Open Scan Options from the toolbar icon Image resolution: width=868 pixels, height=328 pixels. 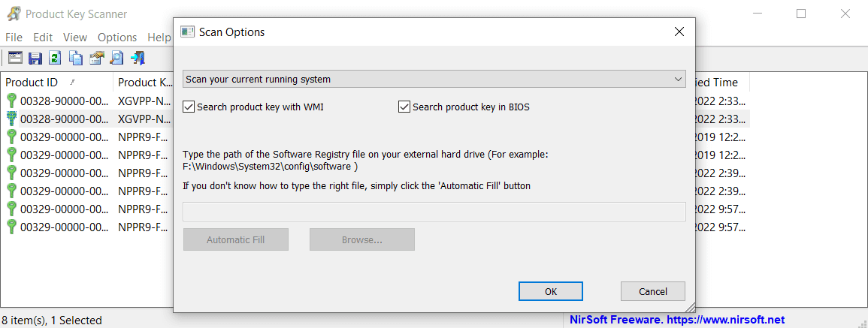(x=14, y=58)
